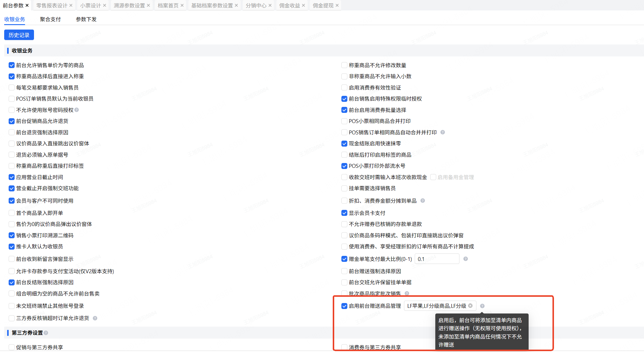Toggle 称重商品不允许修改数量 checkbox
The height and width of the screenshot is (352, 644).
(x=344, y=65)
